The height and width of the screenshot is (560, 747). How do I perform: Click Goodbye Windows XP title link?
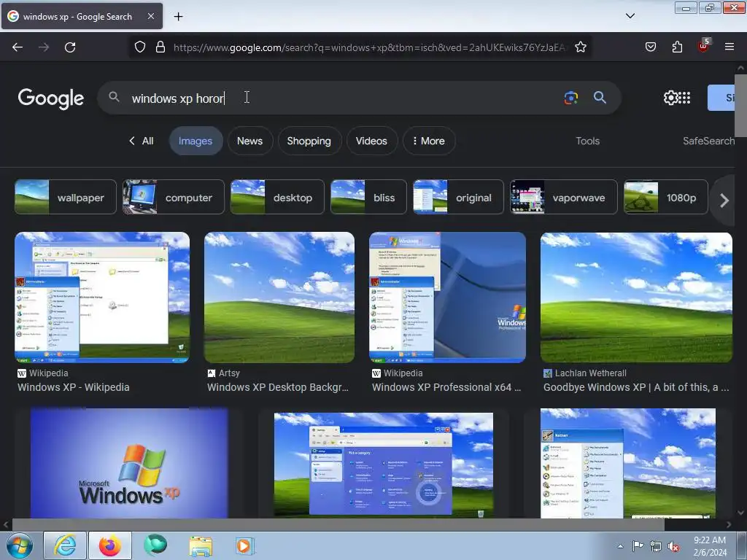tap(636, 387)
